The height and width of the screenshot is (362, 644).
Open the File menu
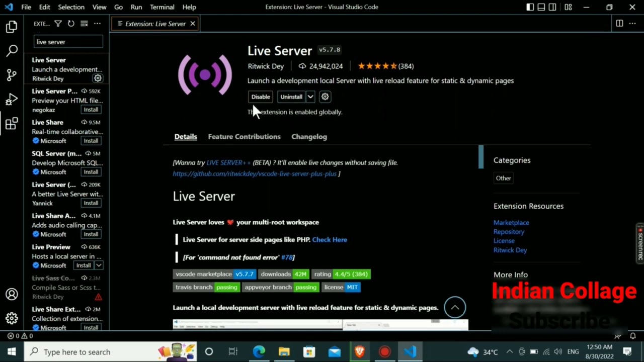pyautogui.click(x=26, y=7)
